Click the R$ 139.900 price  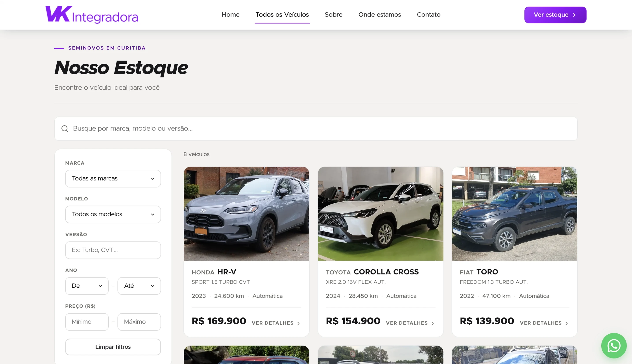[x=487, y=321]
